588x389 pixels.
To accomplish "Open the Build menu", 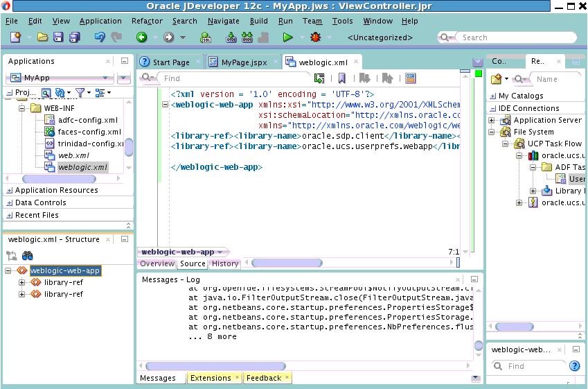I will click(259, 21).
